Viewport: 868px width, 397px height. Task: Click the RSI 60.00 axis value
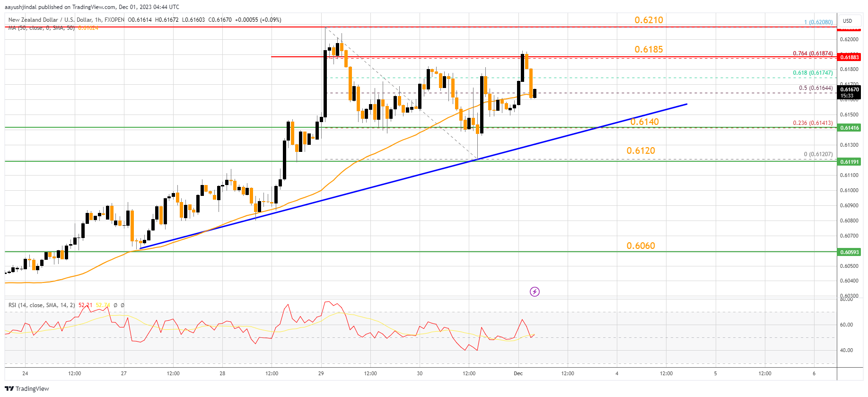pos(846,325)
